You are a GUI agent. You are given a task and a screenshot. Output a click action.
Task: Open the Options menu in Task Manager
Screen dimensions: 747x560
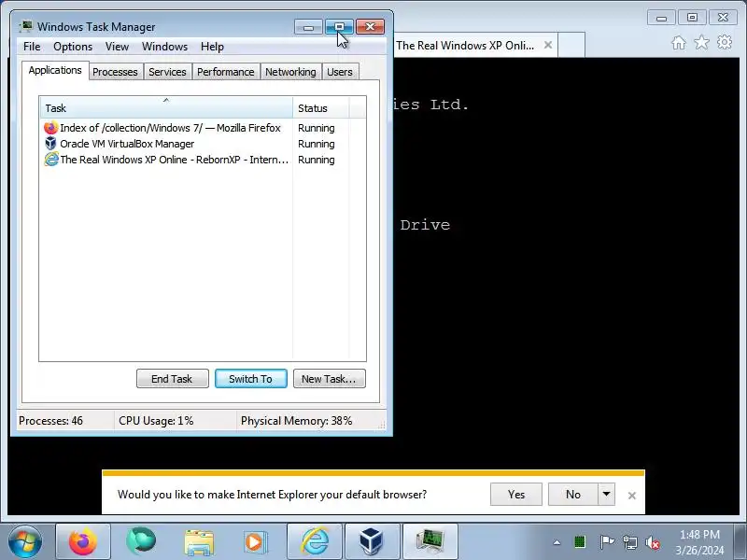pyautogui.click(x=73, y=47)
